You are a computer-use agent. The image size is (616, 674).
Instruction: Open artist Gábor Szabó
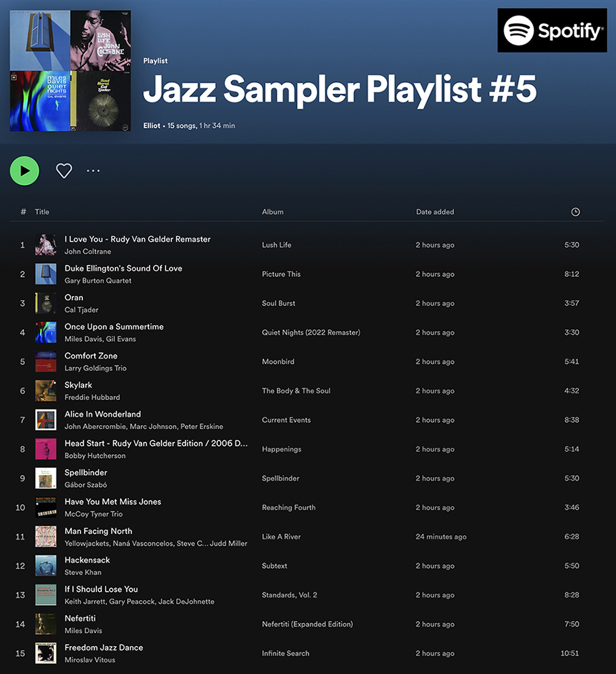click(86, 485)
